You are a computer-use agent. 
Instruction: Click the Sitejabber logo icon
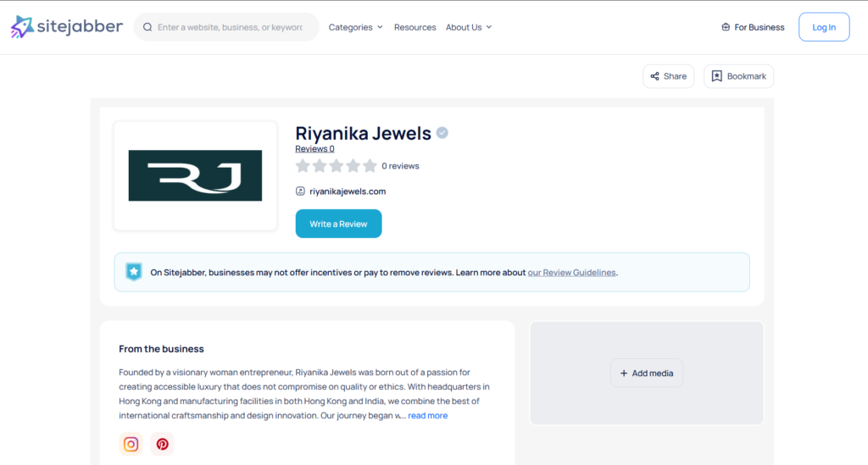pyautogui.click(x=22, y=27)
